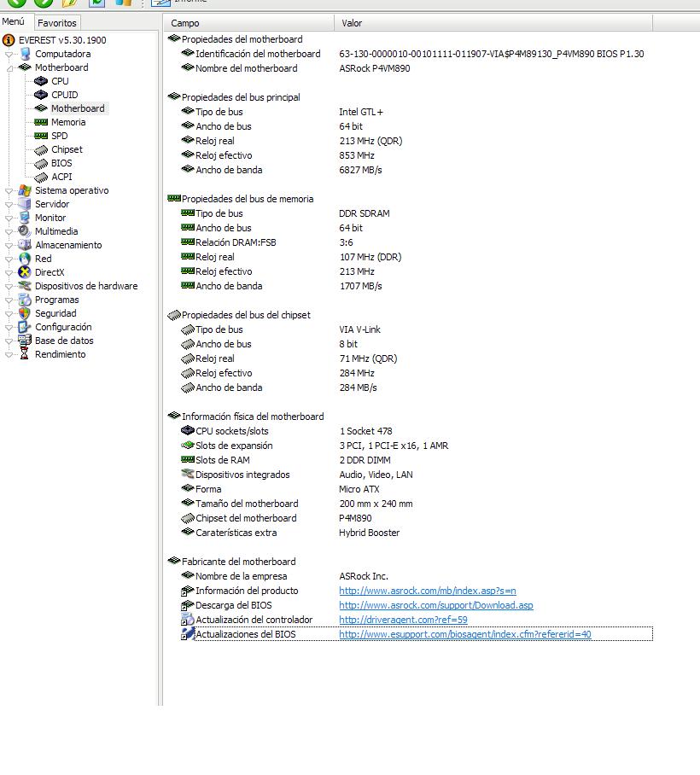Click the 'Nombre del motherboard' row

pos(408,68)
